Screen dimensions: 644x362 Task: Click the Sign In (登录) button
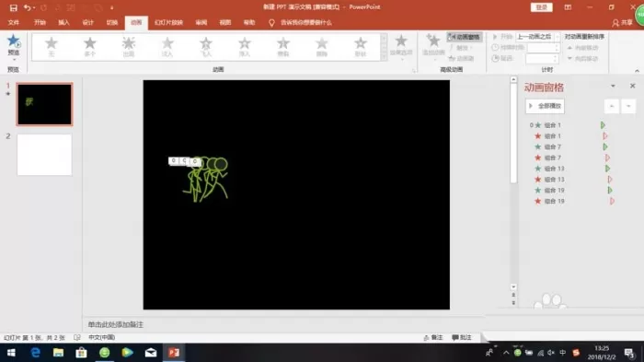pyautogui.click(x=541, y=7)
